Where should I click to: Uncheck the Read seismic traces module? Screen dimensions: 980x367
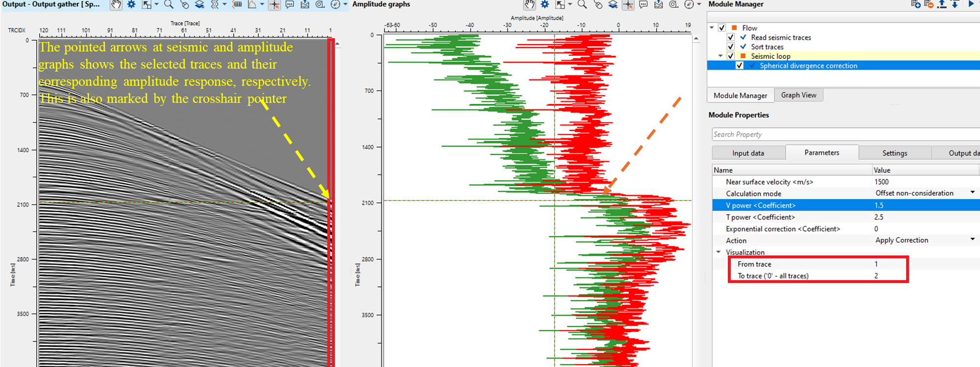click(731, 37)
